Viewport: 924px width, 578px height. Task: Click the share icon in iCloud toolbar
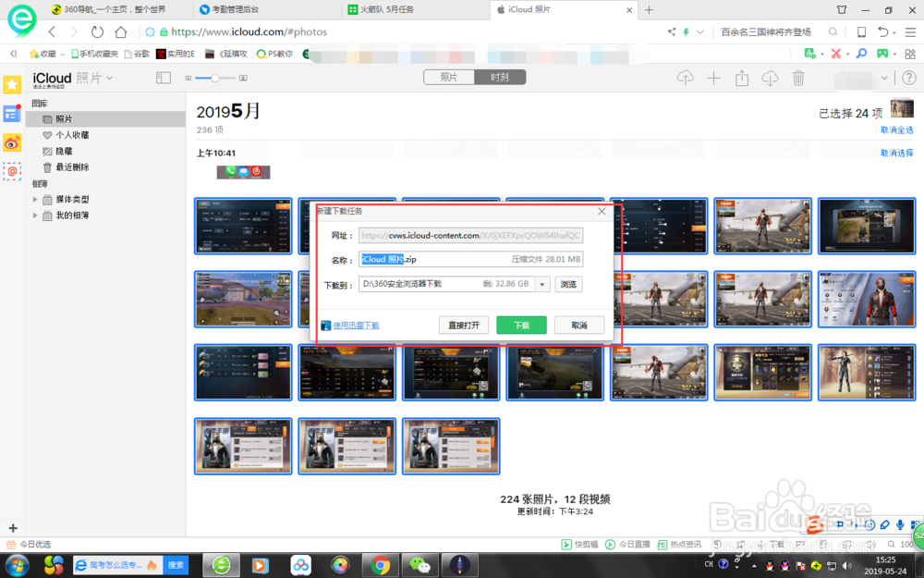[742, 78]
